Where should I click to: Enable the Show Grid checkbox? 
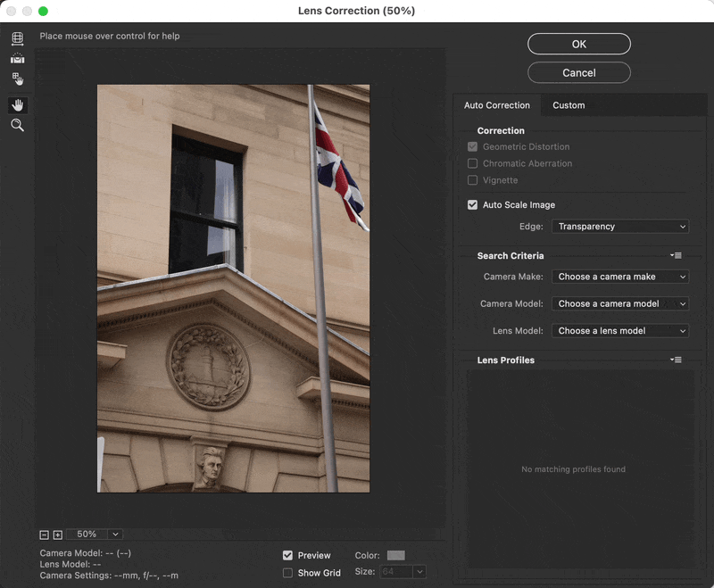287,573
